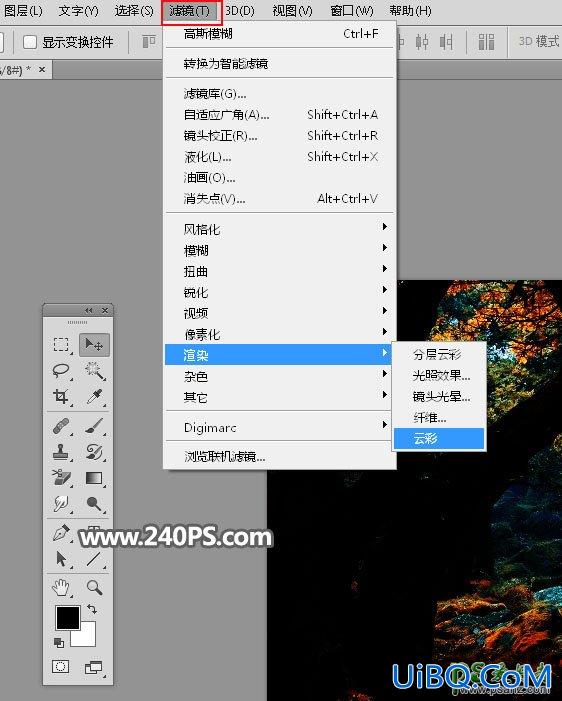
Task: Select the Rectangular Marquee tool
Action: (61, 345)
